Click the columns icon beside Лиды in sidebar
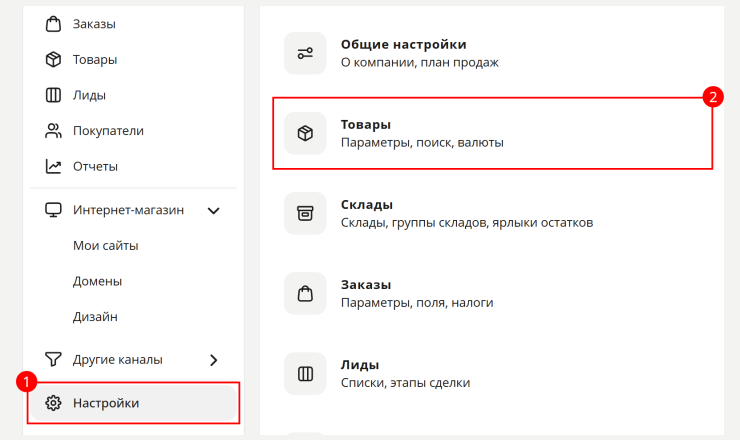The image size is (740, 440). [53, 95]
